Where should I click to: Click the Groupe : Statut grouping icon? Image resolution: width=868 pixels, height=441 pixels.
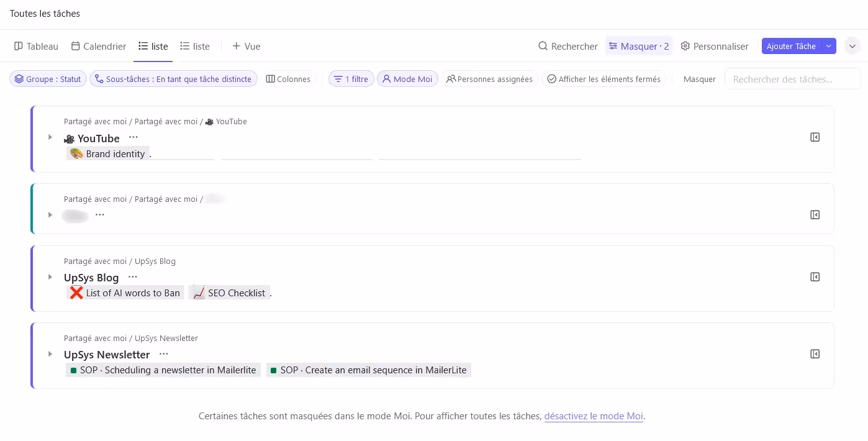pos(20,78)
